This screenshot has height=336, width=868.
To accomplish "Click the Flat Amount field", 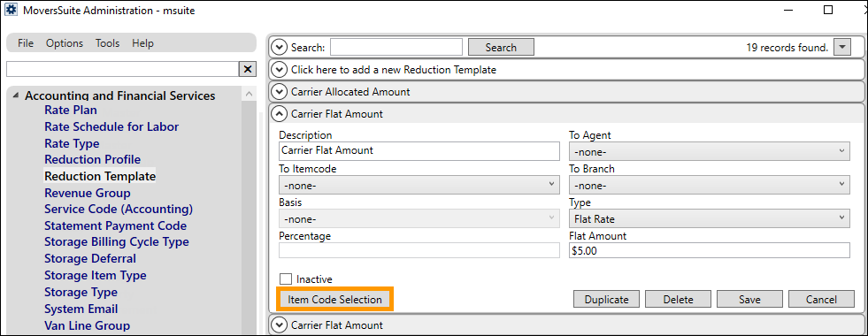I will 709,251.
